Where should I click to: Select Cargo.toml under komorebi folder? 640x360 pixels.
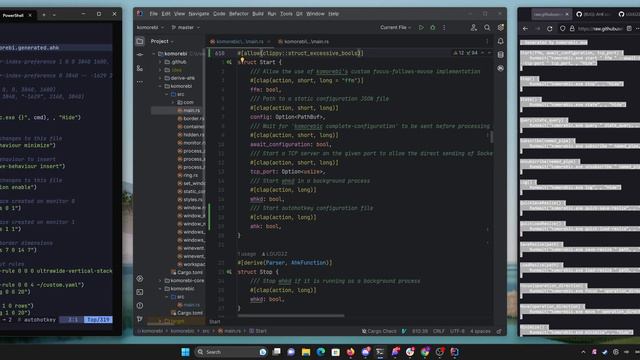pyautogui.click(x=187, y=273)
